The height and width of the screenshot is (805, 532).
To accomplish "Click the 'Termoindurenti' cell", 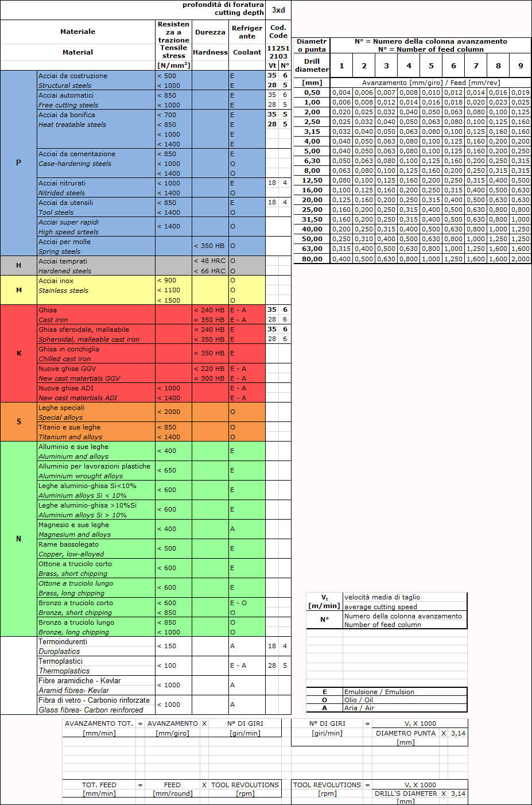I will [96, 642].
